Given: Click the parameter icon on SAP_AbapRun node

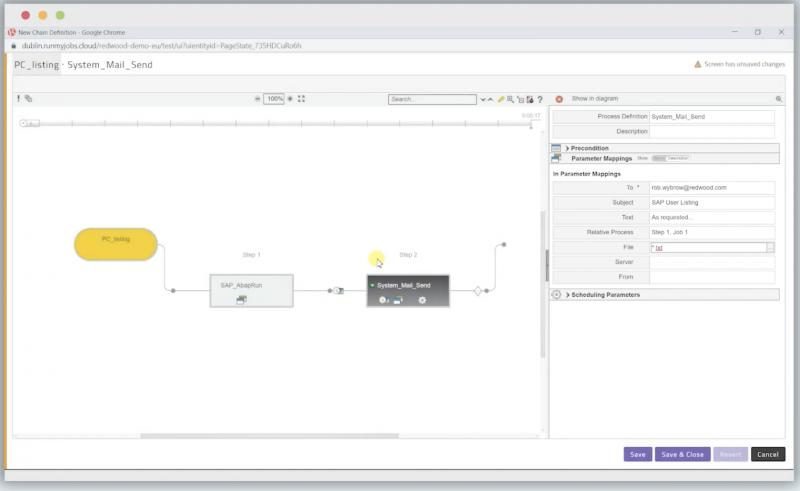Looking at the screenshot, I should [x=241, y=300].
